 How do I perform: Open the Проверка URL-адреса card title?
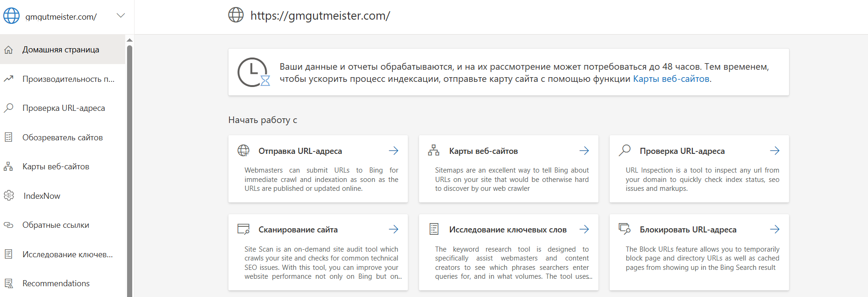[x=682, y=151]
